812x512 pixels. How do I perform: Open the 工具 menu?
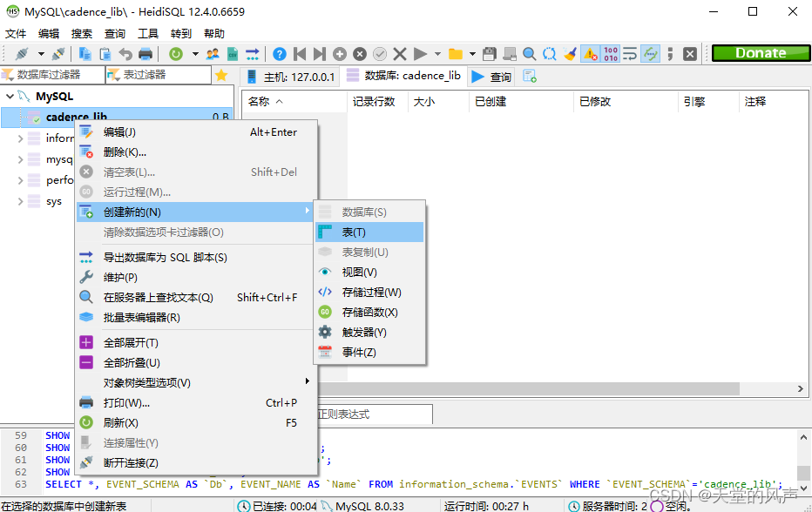coord(146,33)
